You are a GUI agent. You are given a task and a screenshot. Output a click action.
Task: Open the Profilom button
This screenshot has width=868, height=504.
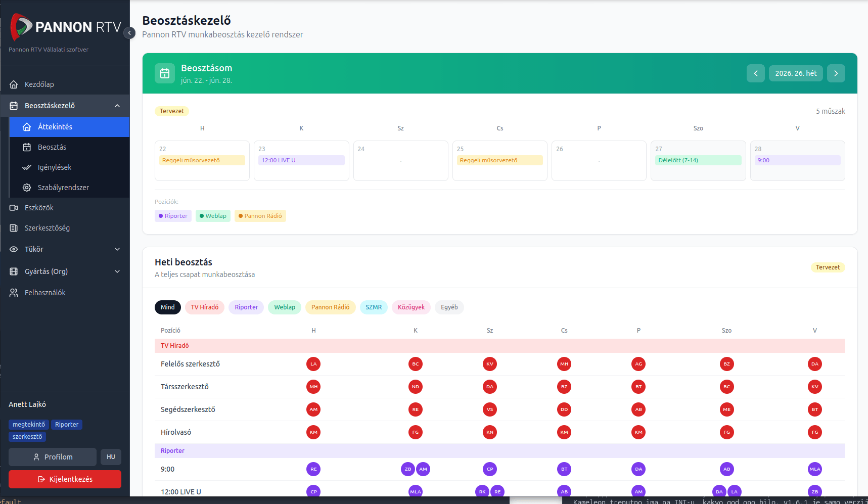tap(53, 457)
